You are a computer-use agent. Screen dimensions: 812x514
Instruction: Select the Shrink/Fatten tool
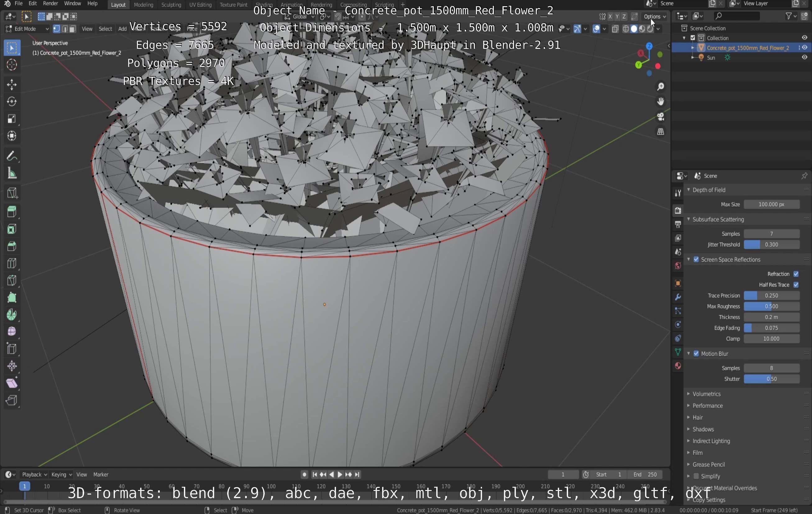(x=12, y=366)
